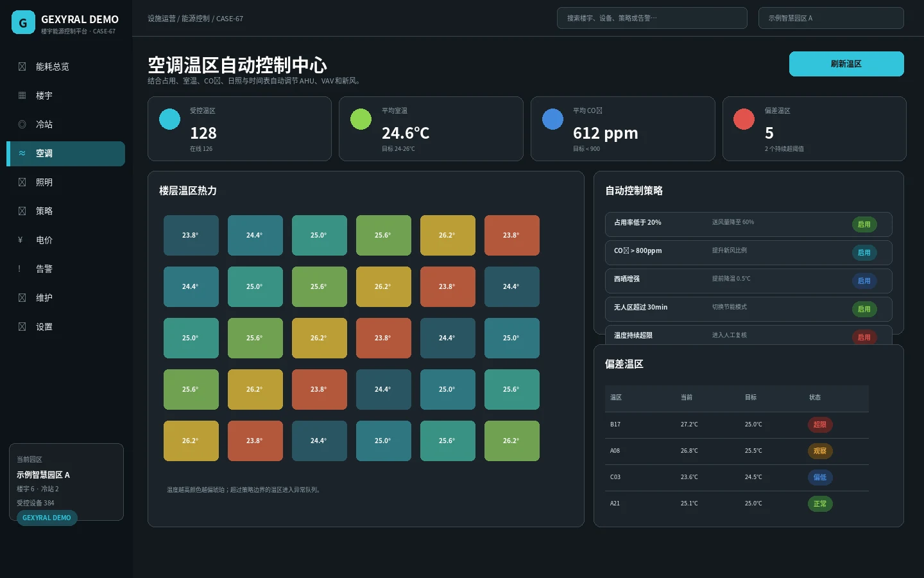924x578 pixels.
Task: Click the 温度持续超限 strategy name
Action: [633, 335]
